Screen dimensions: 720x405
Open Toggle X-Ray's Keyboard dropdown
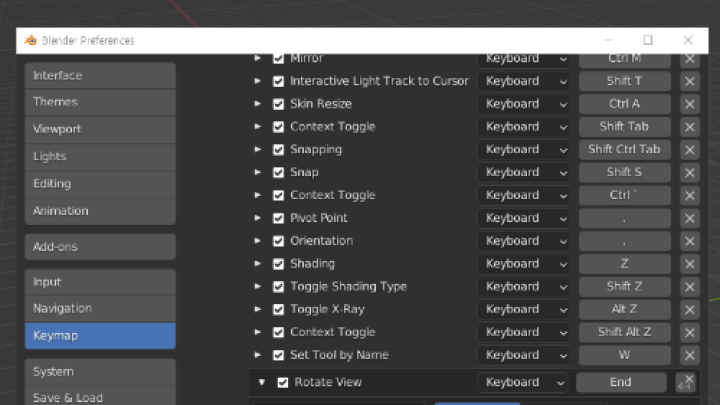coord(523,309)
